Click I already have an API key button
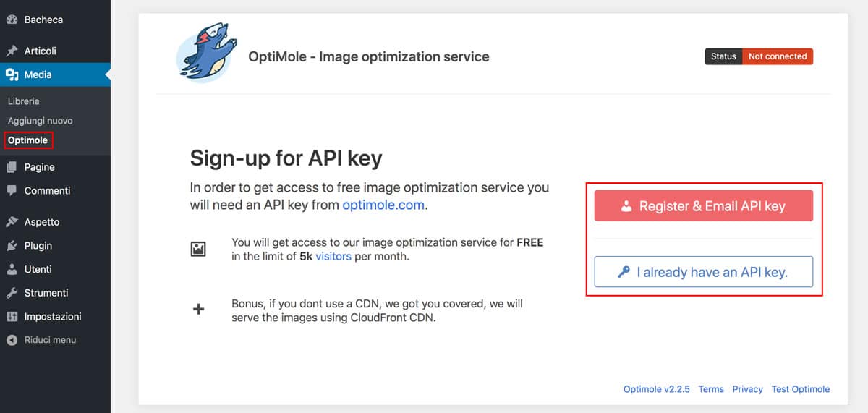 pyautogui.click(x=704, y=273)
